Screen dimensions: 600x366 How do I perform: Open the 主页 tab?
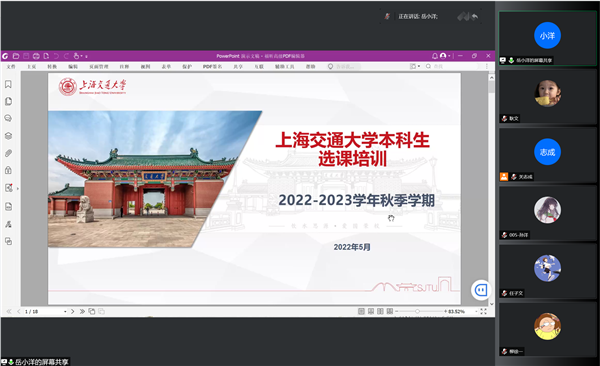click(31, 67)
